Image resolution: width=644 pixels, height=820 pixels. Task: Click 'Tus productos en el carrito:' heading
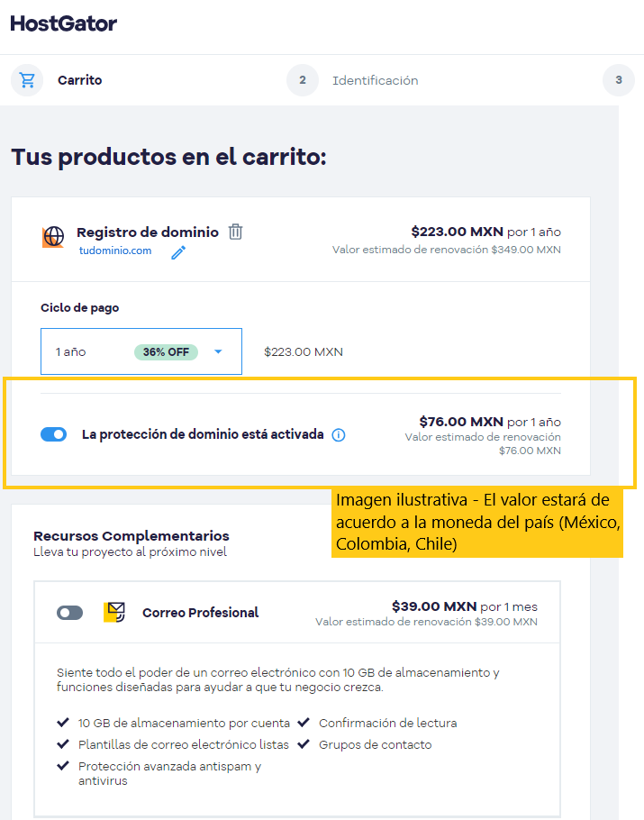[168, 157]
